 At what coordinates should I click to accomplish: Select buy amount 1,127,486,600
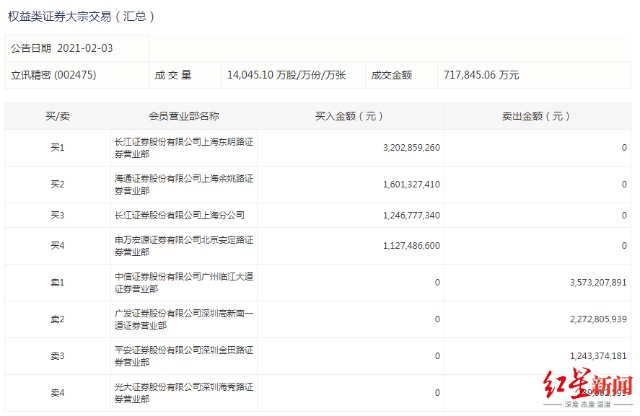(411, 246)
